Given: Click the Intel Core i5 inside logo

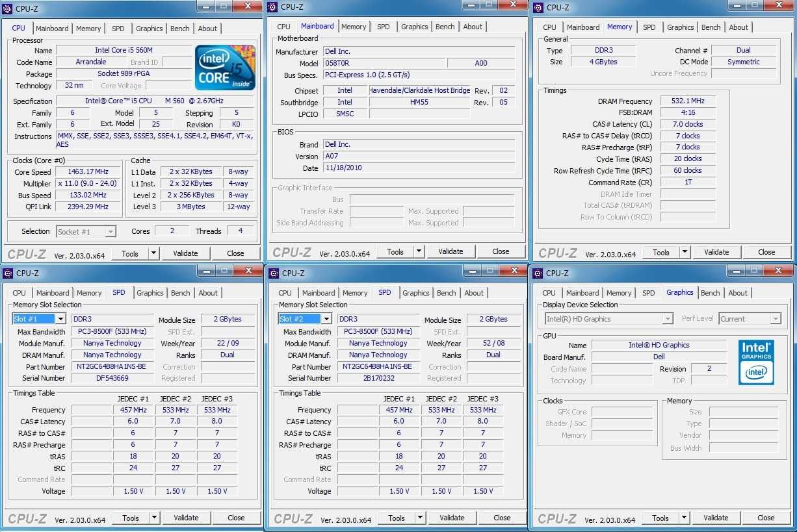Looking at the screenshot, I should (x=225, y=68).
